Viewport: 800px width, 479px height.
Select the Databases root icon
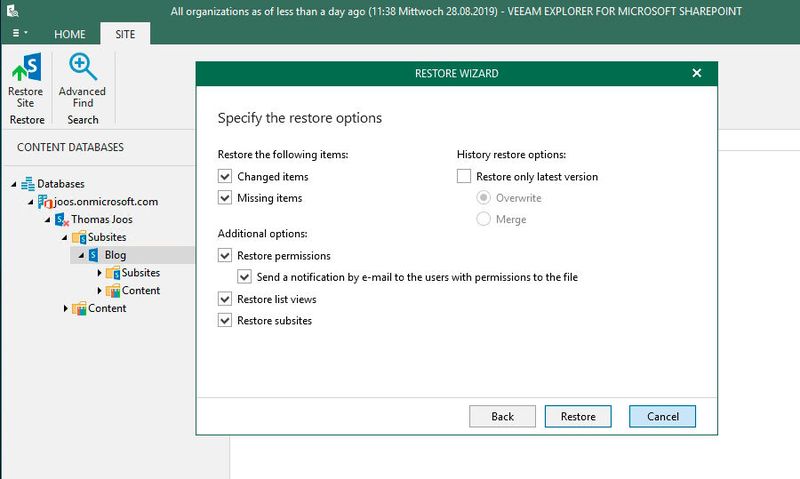pos(28,184)
